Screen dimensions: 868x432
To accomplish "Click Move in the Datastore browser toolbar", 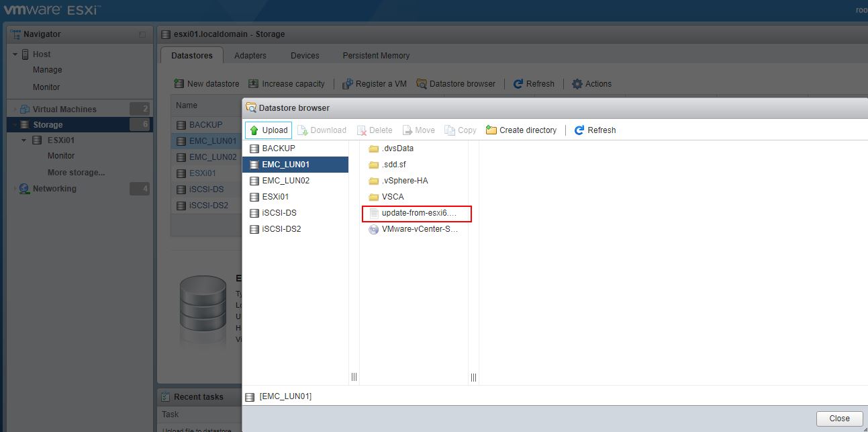I will click(418, 130).
